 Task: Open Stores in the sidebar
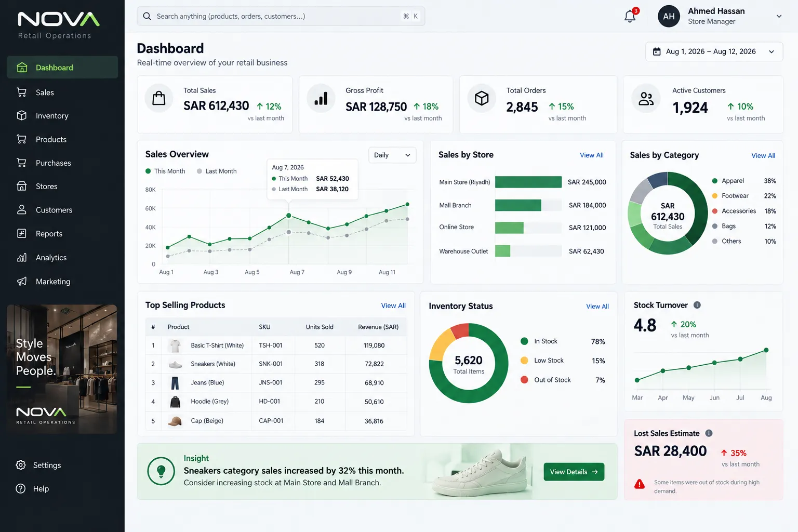[x=62, y=187]
